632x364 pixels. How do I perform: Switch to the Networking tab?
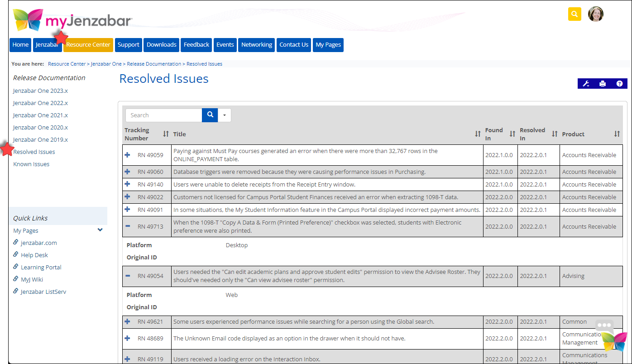pyautogui.click(x=257, y=45)
